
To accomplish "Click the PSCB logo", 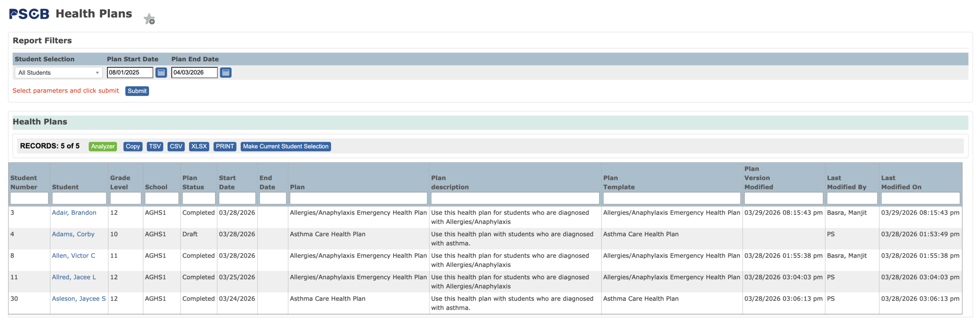I will point(29,14).
